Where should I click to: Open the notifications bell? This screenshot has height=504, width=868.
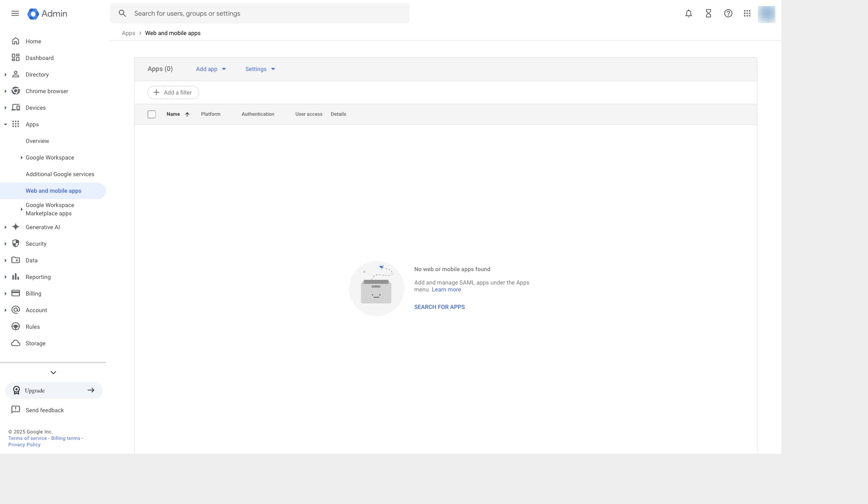[x=688, y=13]
